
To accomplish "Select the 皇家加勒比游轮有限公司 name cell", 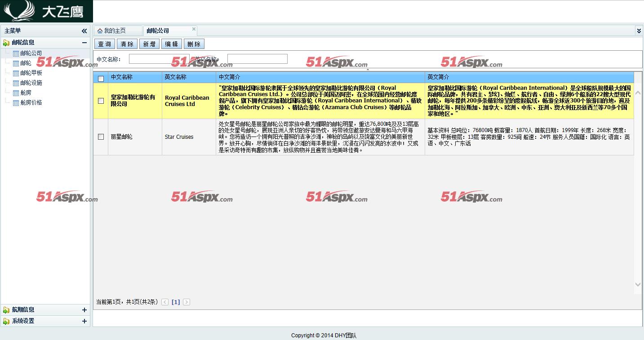I will coord(135,101).
